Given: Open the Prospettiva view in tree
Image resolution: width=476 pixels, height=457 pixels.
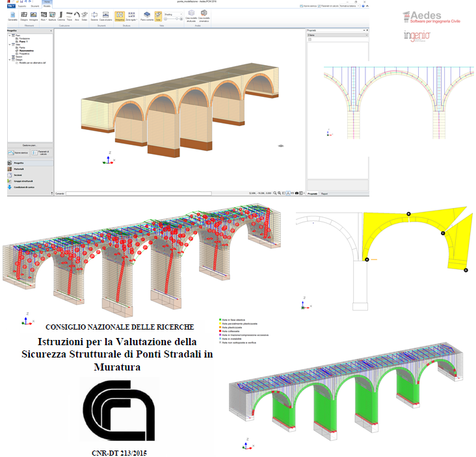Looking at the screenshot, I should pos(24,54).
